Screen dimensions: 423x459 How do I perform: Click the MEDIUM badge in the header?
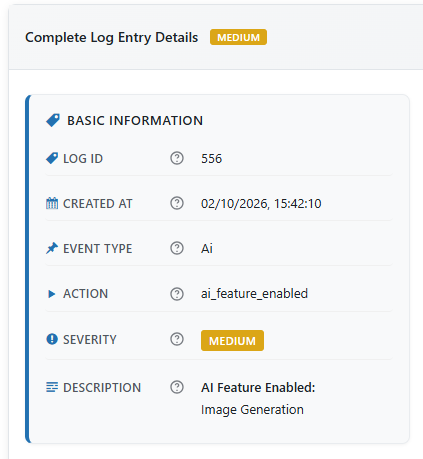(x=238, y=37)
